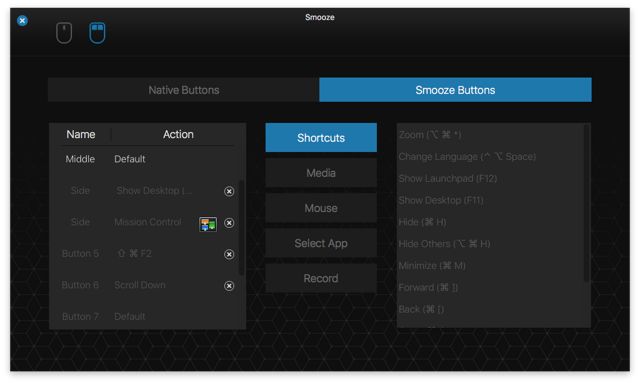The width and height of the screenshot is (640, 384).
Task: Choose Show Launchpad (F12) shortcut
Action: (x=448, y=179)
